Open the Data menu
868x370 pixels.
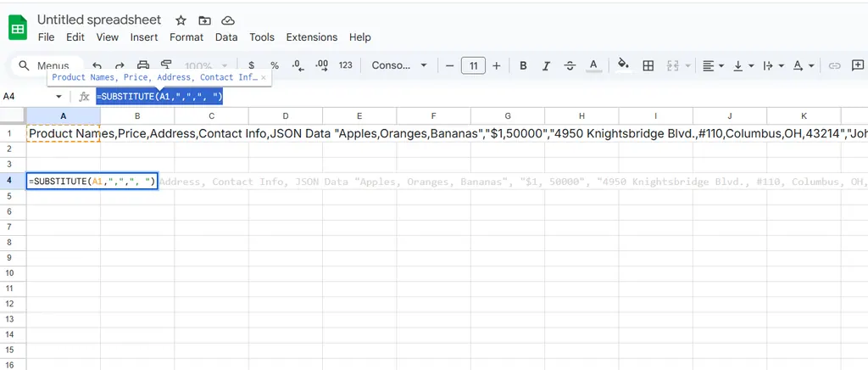226,37
